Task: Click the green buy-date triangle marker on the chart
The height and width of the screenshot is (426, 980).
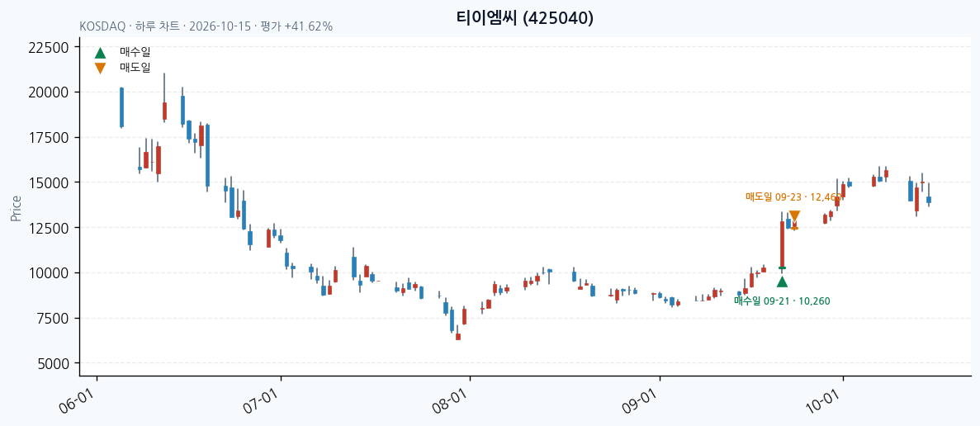Action: point(782,282)
